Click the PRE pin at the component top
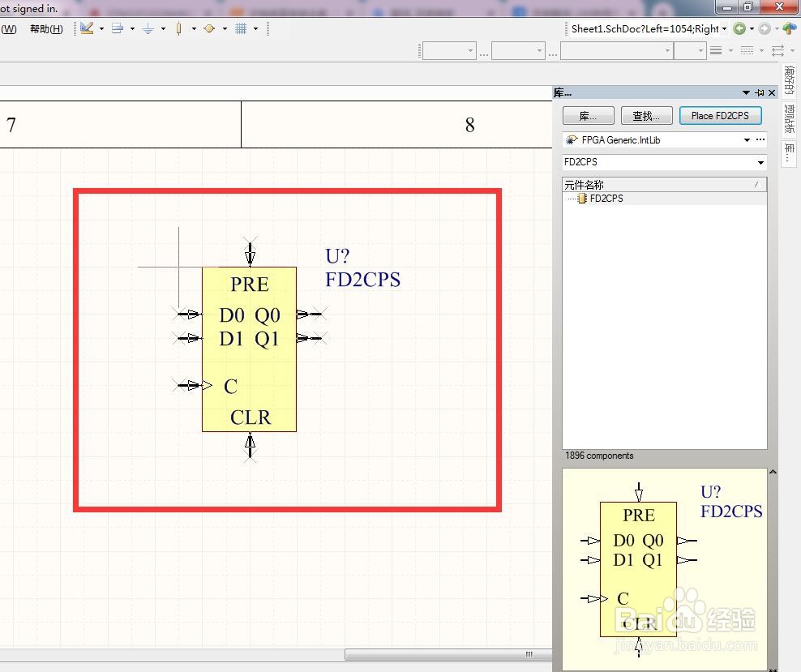 [x=250, y=252]
